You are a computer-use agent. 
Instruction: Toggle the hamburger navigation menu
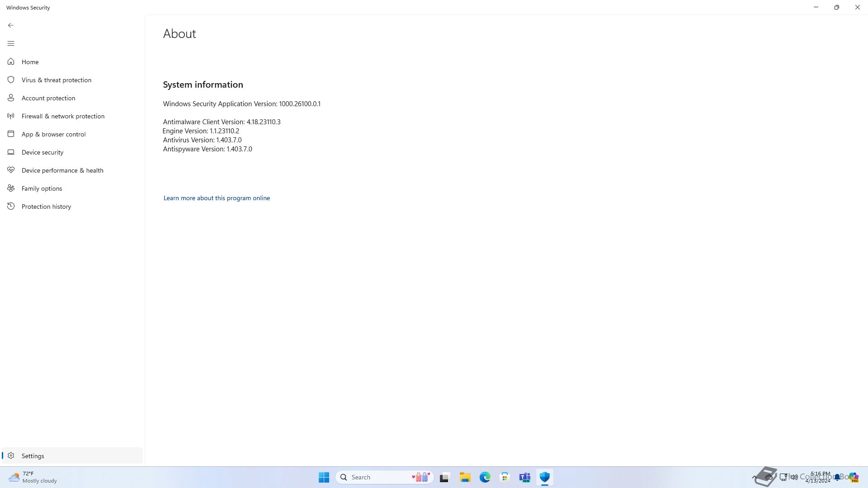point(11,43)
